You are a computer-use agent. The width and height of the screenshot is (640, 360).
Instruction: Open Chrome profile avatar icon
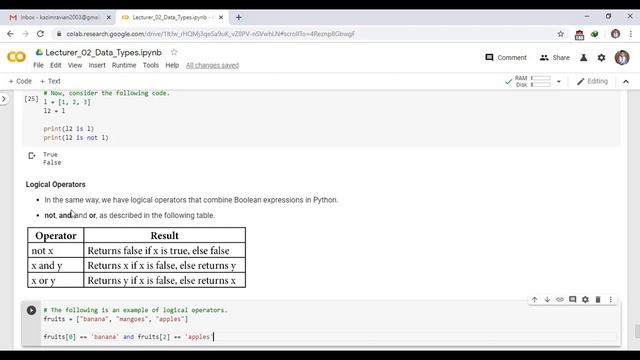pyautogui.click(x=616, y=34)
